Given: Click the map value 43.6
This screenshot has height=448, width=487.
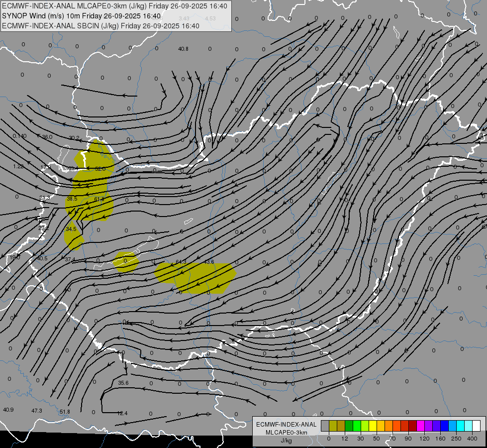Looking at the screenshot, I should pos(209,262).
